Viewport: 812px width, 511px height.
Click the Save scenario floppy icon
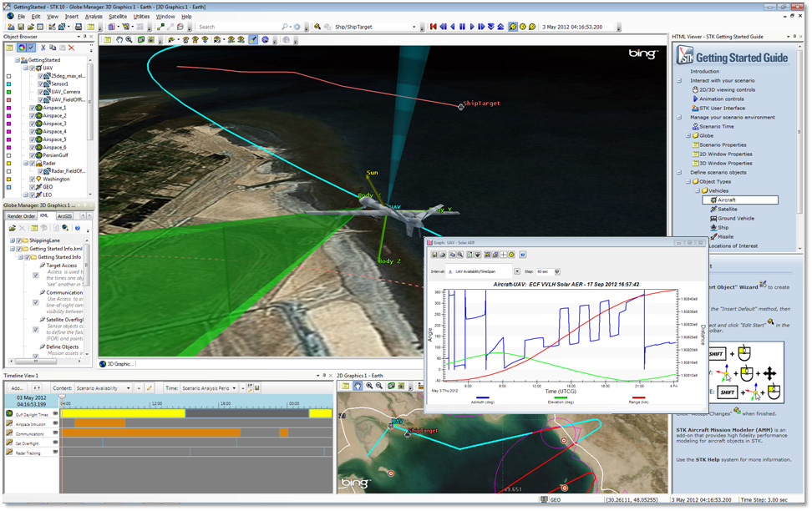click(x=21, y=27)
